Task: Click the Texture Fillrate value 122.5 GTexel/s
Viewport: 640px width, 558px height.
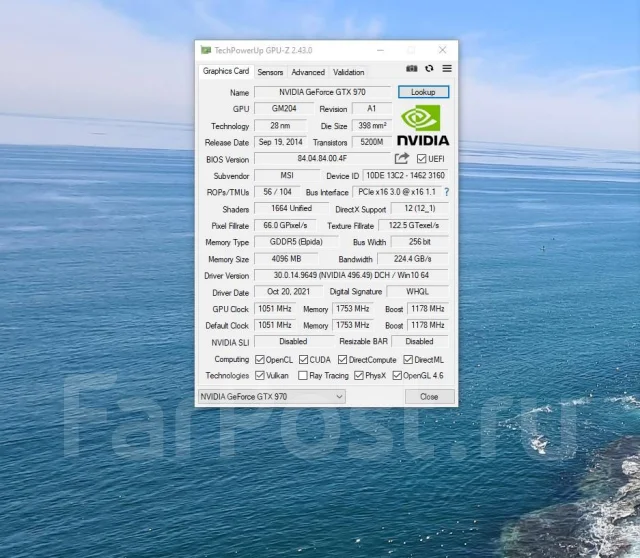Action: click(414, 225)
